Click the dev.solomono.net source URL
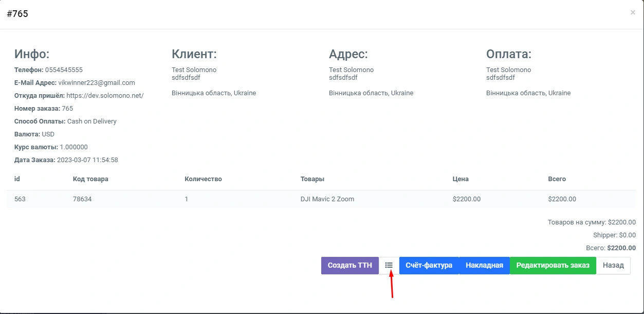This screenshot has width=644, height=314. pos(105,96)
